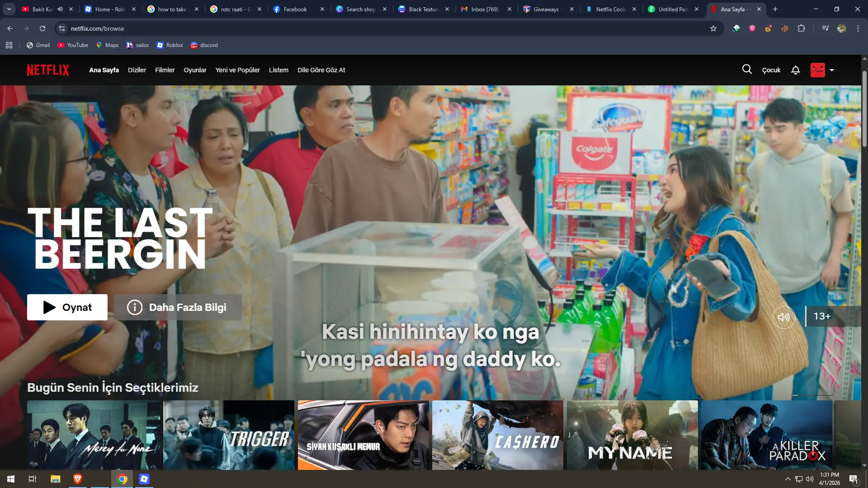Screen dimensions: 868x488
Task: Open File Explorer from taskbar
Action: [55, 479]
